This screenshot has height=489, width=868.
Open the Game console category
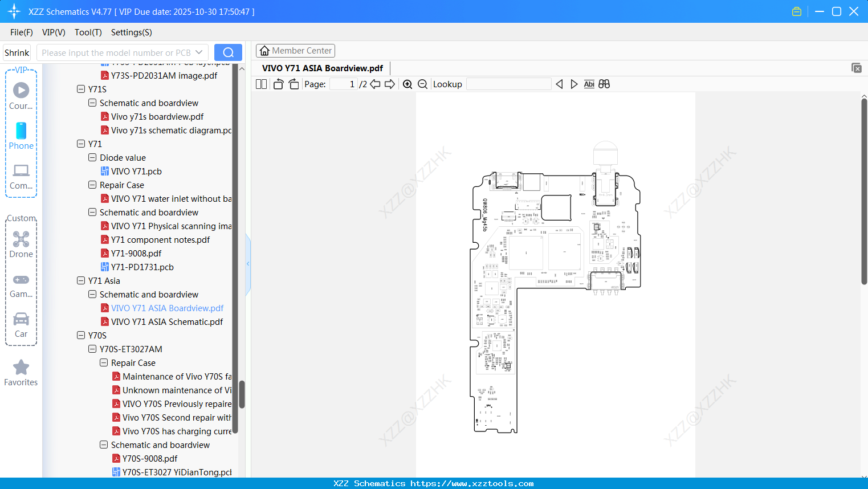point(21,285)
